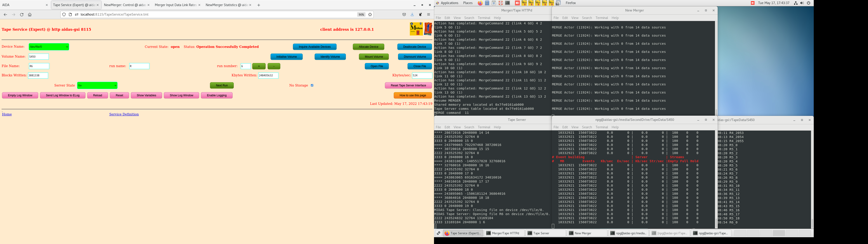Click the volume icon in the system tray

(802, 3)
